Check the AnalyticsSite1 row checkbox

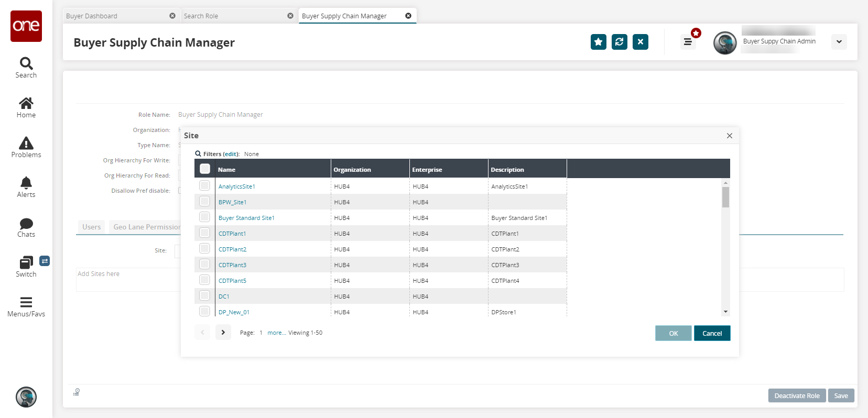coord(204,186)
